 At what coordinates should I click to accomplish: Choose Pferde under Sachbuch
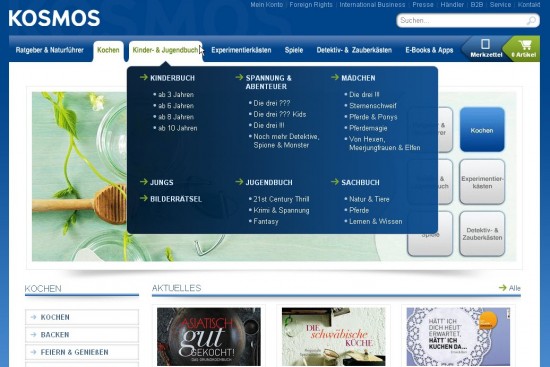(359, 210)
